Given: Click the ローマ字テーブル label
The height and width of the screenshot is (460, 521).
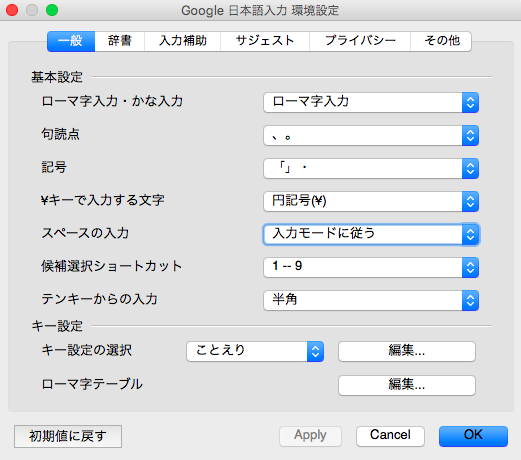Looking at the screenshot, I should pos(92,384).
